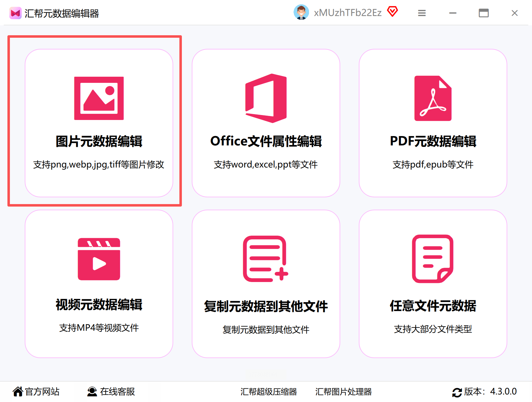Click the Office文件属性编辑 title
Image resolution: width=532 pixels, height=402 pixels.
tap(266, 141)
